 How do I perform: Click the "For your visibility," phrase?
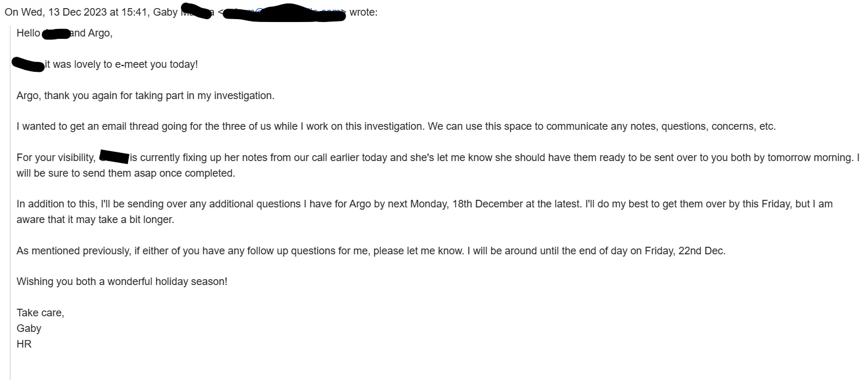[56, 158]
